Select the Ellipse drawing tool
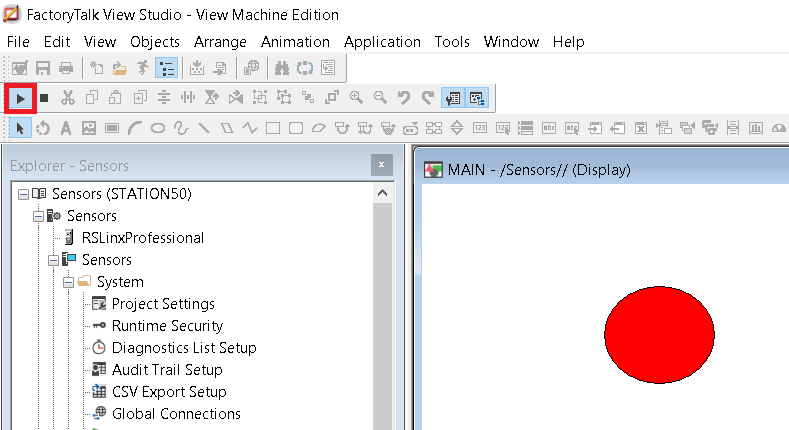Image resolution: width=789 pixels, height=430 pixels. point(158,129)
